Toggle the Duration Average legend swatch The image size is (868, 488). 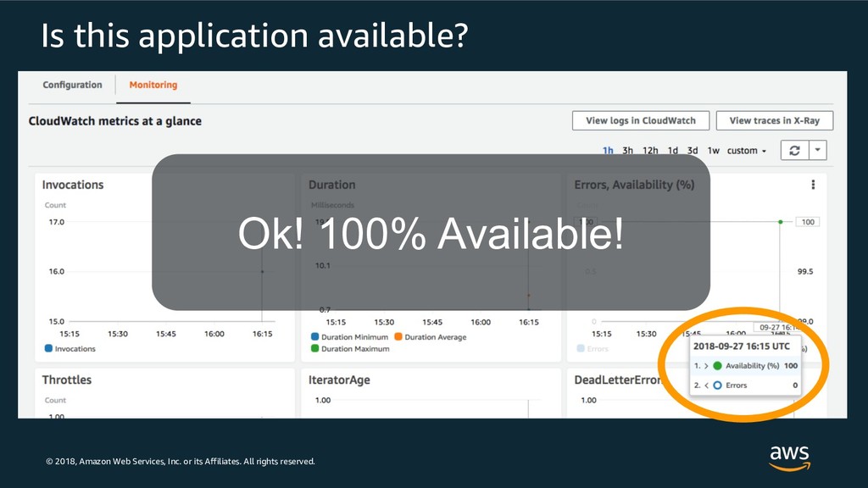point(398,336)
